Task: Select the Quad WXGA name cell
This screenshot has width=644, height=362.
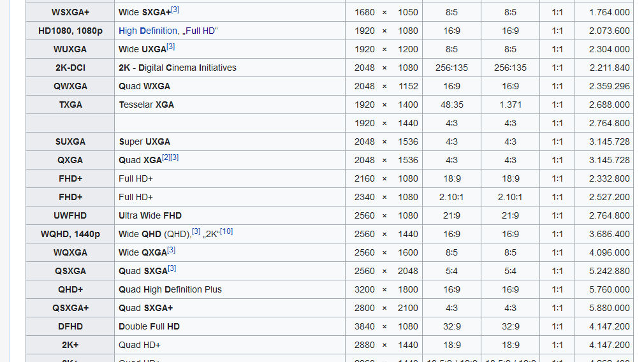Action: coord(230,86)
